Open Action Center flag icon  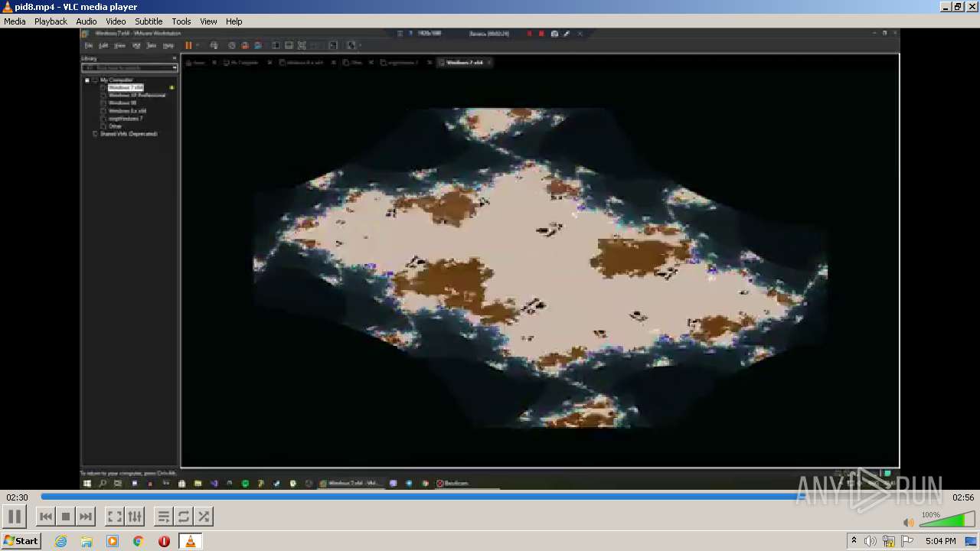(907, 541)
